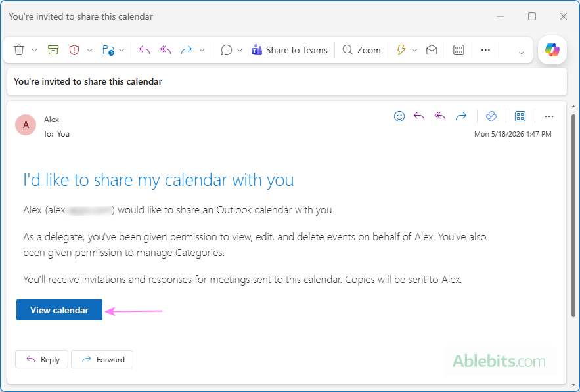580x392 pixels.
Task: Click the View calendar button
Action: pyautogui.click(x=59, y=310)
